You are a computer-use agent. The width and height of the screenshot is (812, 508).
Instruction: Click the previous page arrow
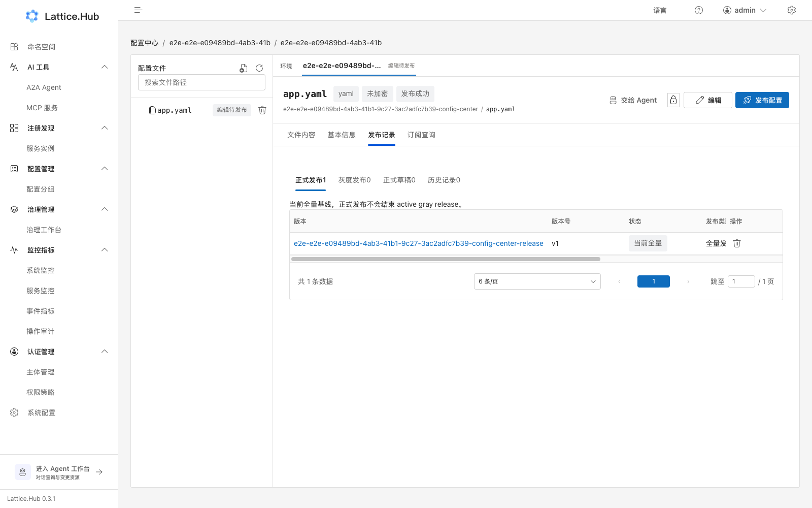click(619, 281)
